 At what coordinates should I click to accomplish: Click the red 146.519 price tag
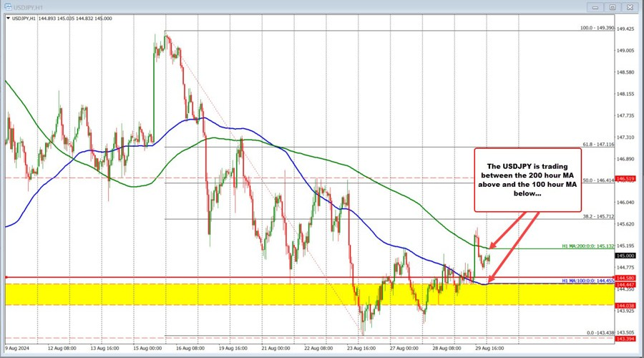point(625,179)
